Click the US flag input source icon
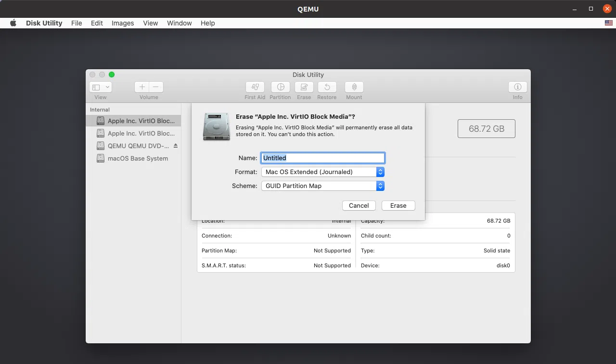Viewport: 616px width, 364px height. [609, 23]
